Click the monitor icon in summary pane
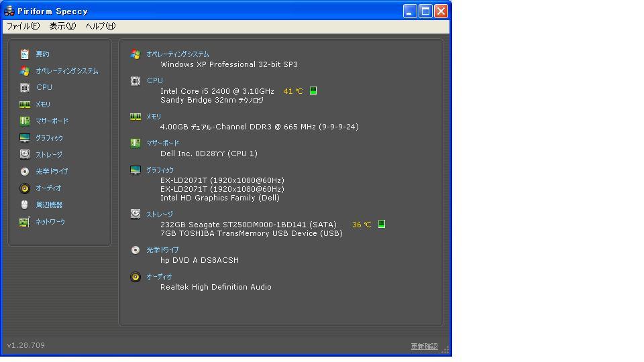Viewport: 644px width, 362px height. pyautogui.click(x=135, y=170)
